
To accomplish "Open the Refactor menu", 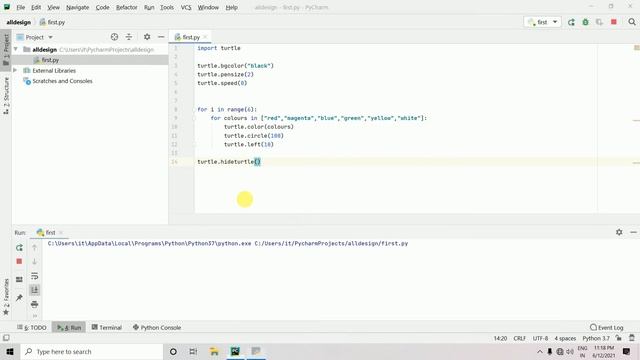I will click(127, 7).
